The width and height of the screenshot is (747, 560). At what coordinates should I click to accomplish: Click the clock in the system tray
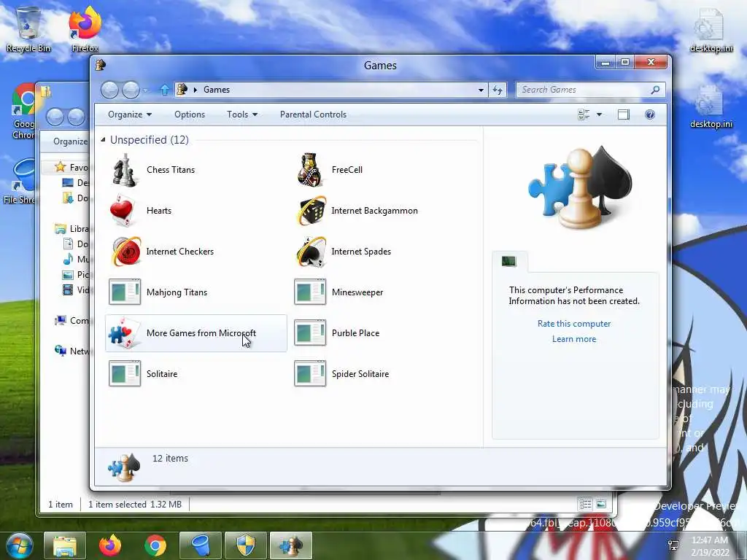click(x=710, y=546)
